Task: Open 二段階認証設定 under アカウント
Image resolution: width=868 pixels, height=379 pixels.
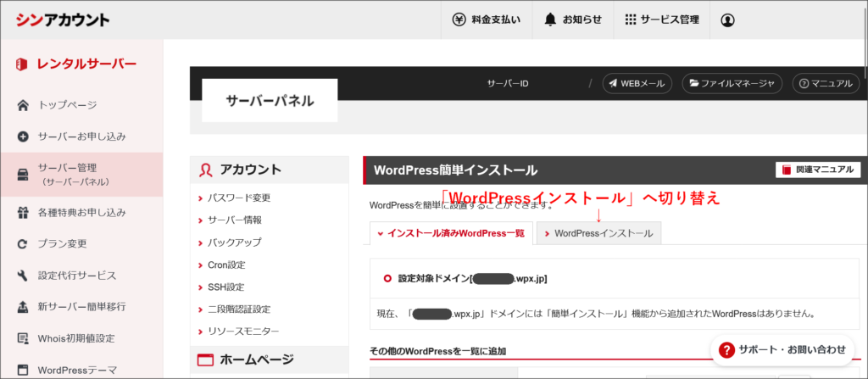Action: coord(238,309)
